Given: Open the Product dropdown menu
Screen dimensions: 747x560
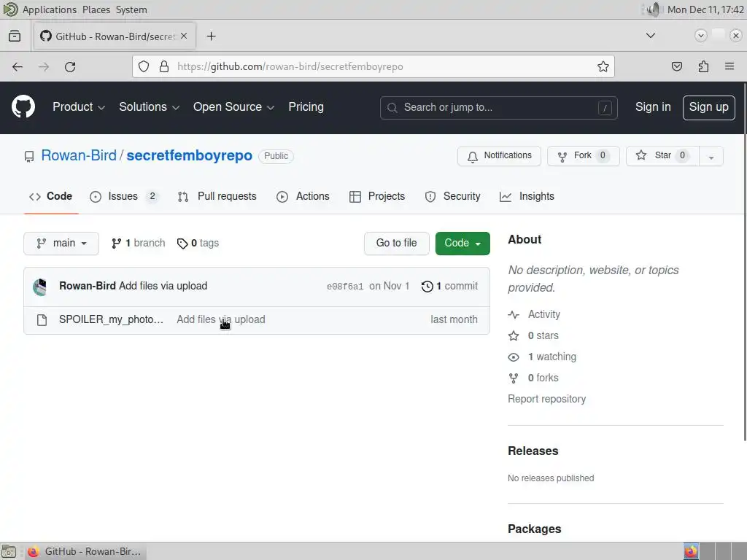Looking at the screenshot, I should (x=79, y=107).
